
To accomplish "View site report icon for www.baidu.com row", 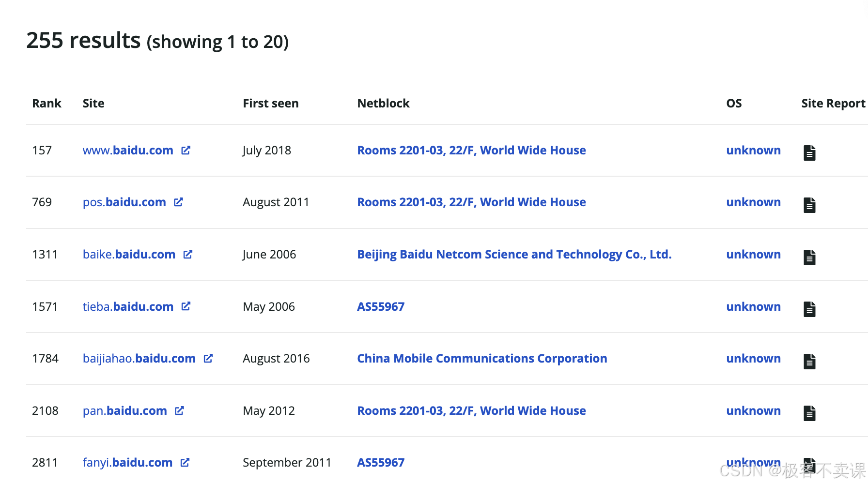I will pos(809,152).
